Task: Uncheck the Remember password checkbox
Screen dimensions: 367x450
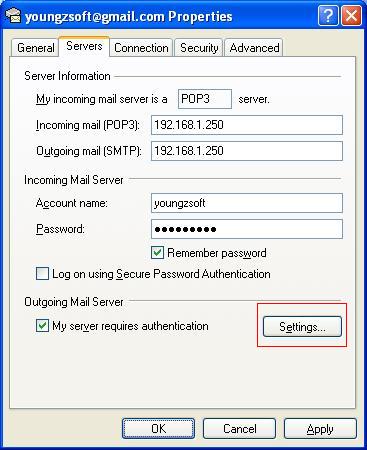Action: (x=157, y=253)
